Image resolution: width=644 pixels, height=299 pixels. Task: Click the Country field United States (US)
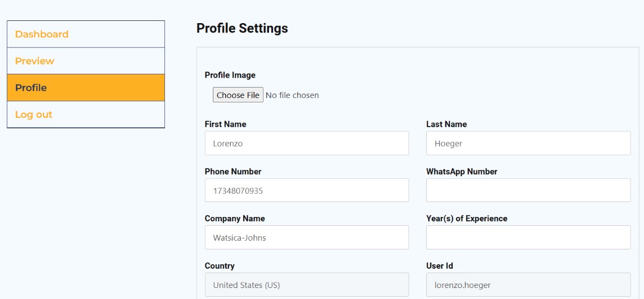307,285
